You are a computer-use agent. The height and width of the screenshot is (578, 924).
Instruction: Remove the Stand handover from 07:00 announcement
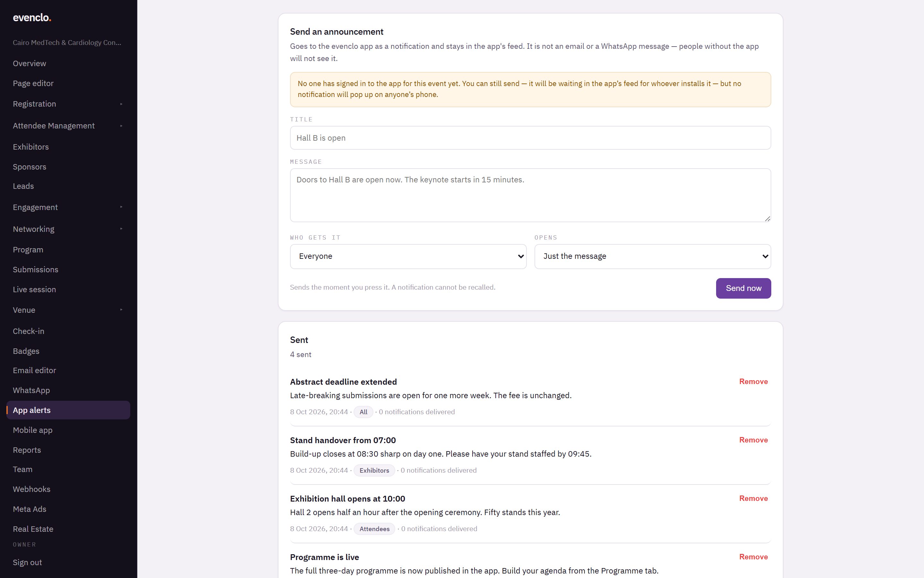pyautogui.click(x=753, y=440)
